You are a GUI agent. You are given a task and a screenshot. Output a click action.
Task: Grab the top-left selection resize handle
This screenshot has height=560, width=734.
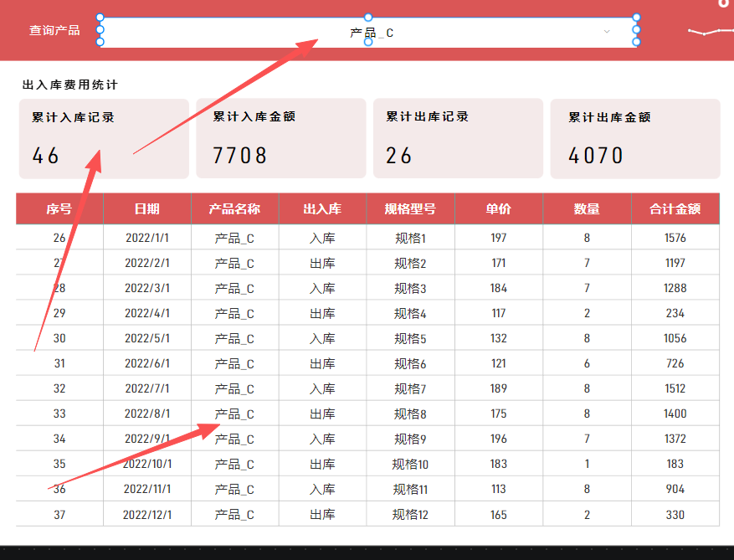click(x=100, y=18)
